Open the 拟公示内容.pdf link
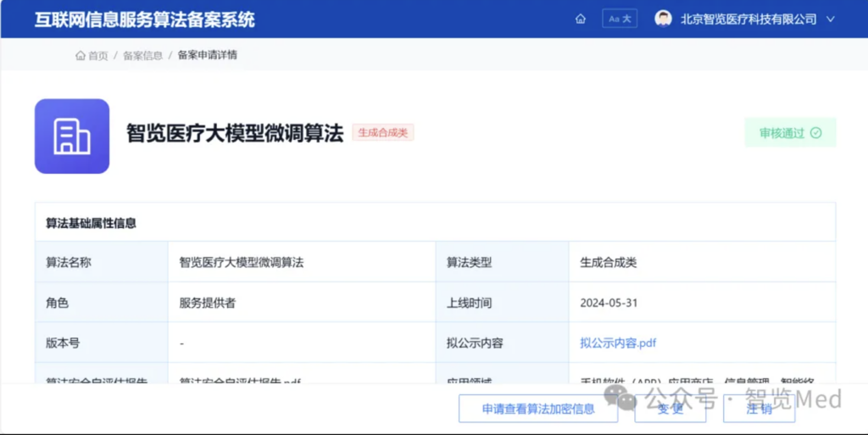Image resolution: width=868 pixels, height=435 pixels. [x=618, y=343]
